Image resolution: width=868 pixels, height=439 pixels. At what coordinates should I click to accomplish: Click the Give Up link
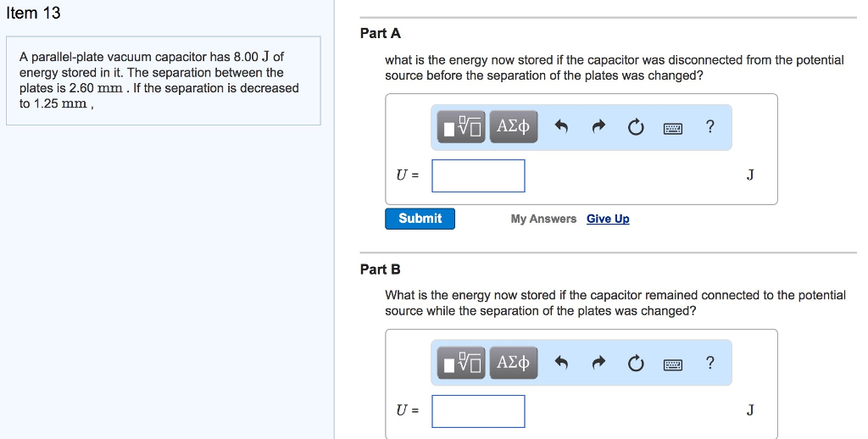[x=608, y=219]
